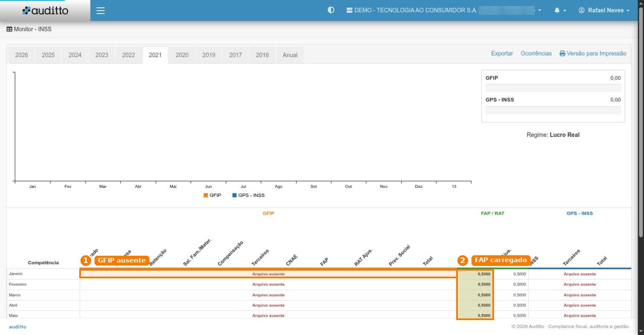Image resolution: width=644 pixels, height=335 pixels.
Task: Toggle the dark mode contrast icon
Action: coord(331,10)
